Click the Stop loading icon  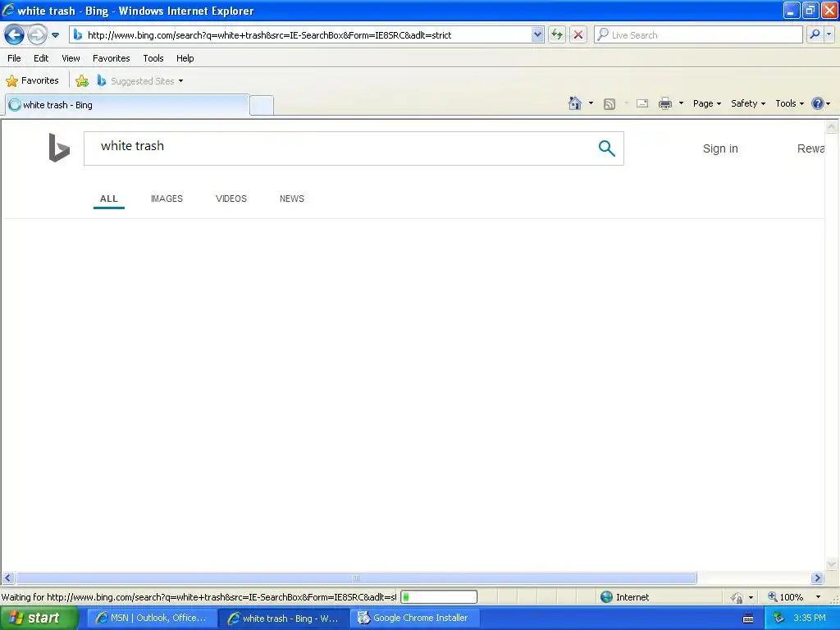pyautogui.click(x=578, y=35)
